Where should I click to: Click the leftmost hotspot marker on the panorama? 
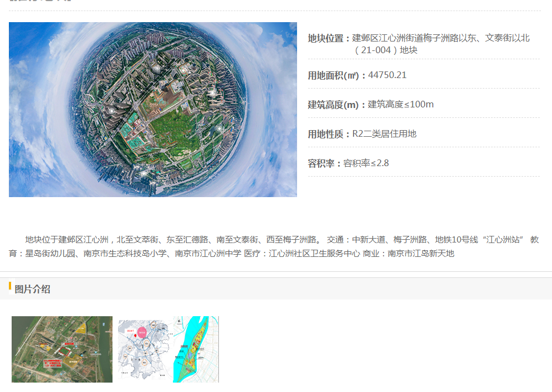point(112,111)
